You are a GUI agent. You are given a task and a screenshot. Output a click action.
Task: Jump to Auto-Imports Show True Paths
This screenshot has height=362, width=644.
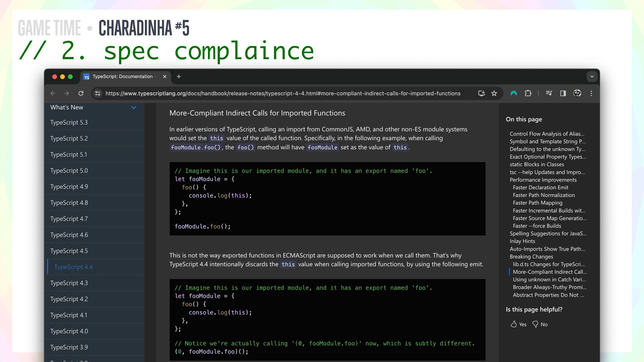click(x=547, y=249)
